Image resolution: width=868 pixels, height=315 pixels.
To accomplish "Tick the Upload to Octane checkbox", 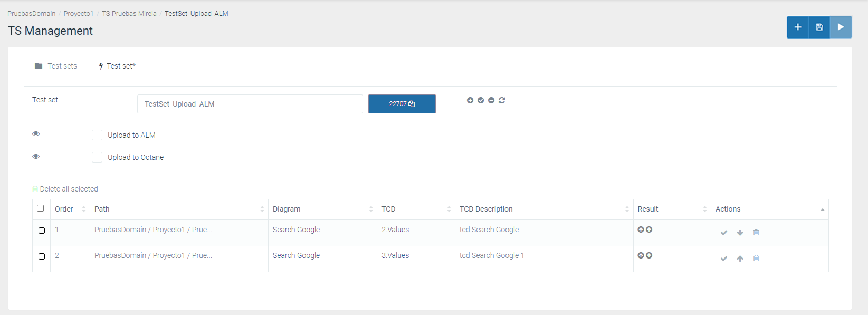I will [97, 157].
